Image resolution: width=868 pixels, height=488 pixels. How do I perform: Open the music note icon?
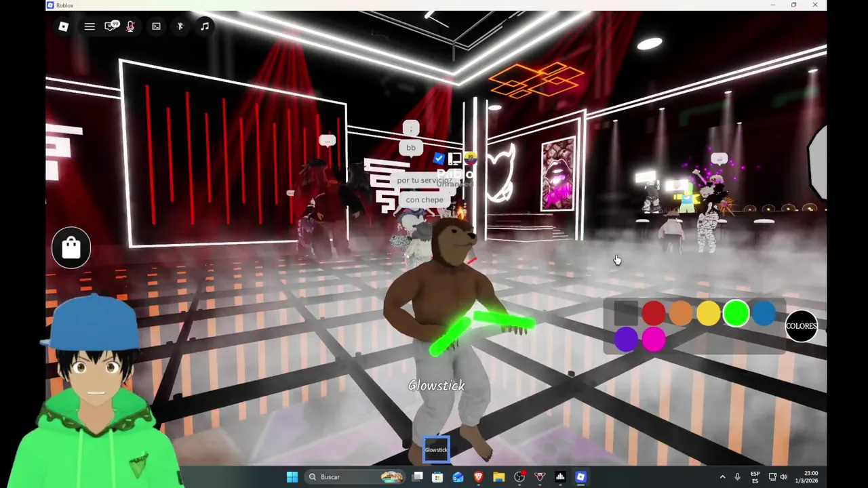coord(205,26)
